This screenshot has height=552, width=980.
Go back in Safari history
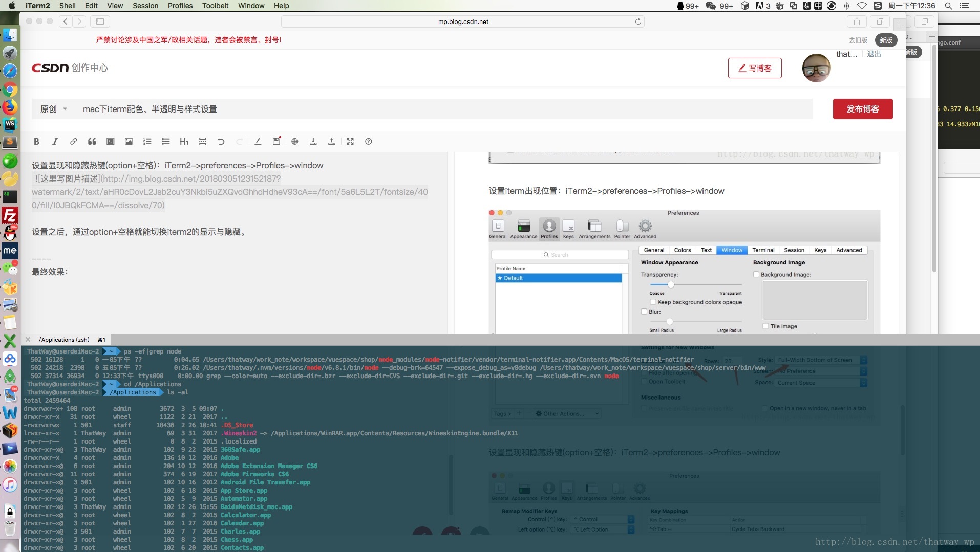[x=65, y=21]
